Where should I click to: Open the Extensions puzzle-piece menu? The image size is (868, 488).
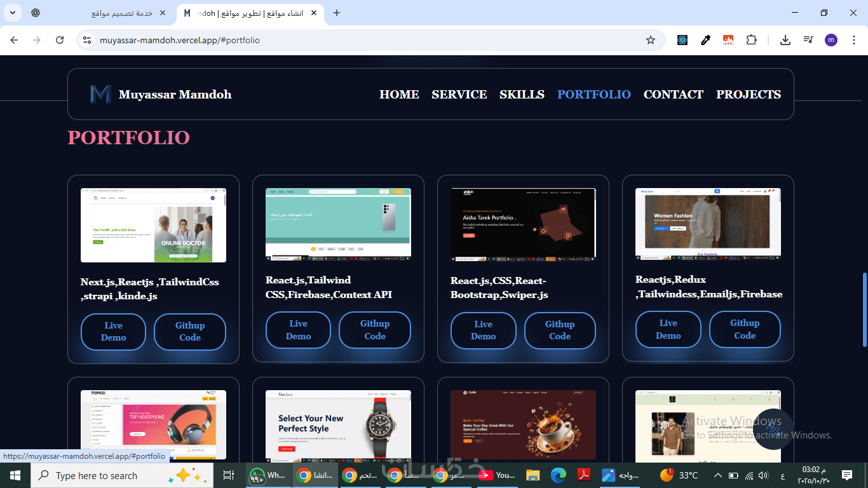click(x=751, y=40)
